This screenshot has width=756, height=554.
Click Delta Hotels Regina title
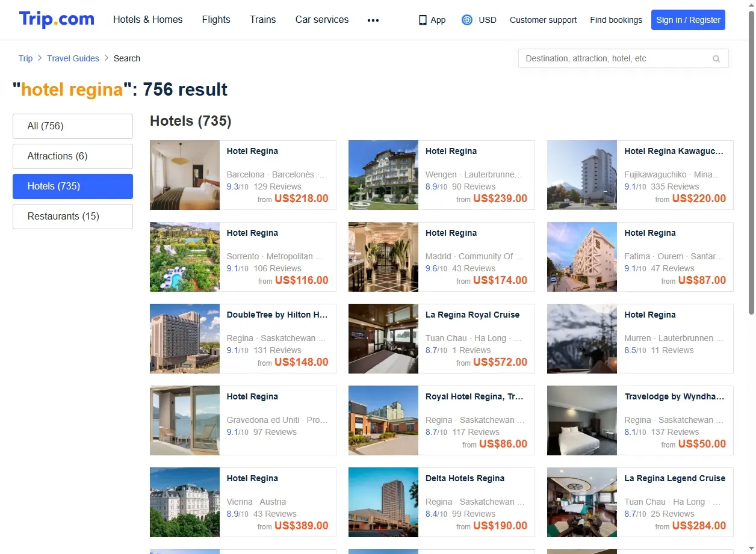(x=465, y=478)
